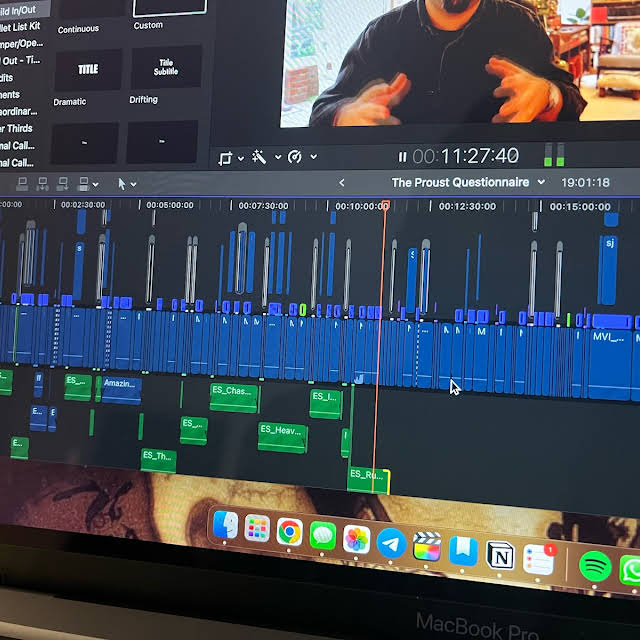This screenshot has height=640, width=640.
Task: Pause playback in the viewer
Action: coord(402,157)
